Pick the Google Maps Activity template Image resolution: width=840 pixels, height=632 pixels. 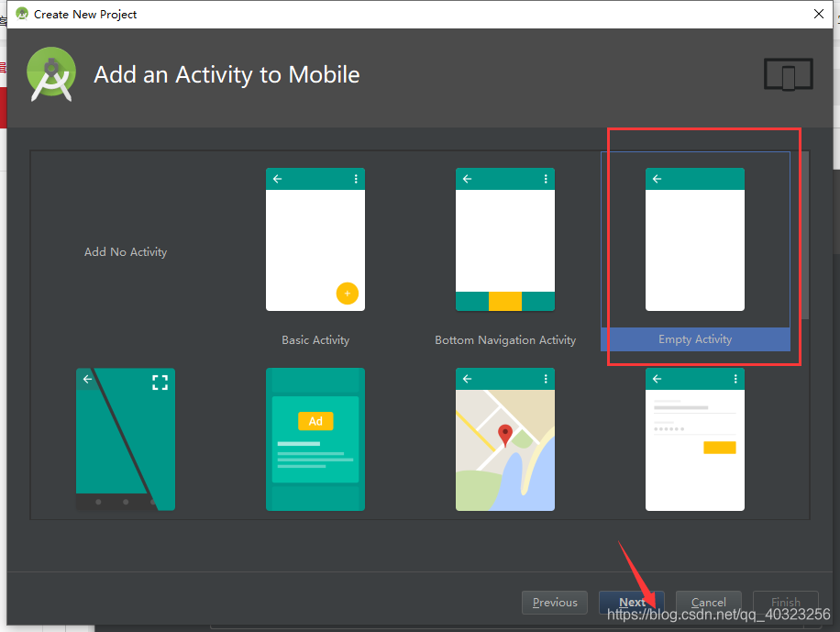tap(504, 439)
